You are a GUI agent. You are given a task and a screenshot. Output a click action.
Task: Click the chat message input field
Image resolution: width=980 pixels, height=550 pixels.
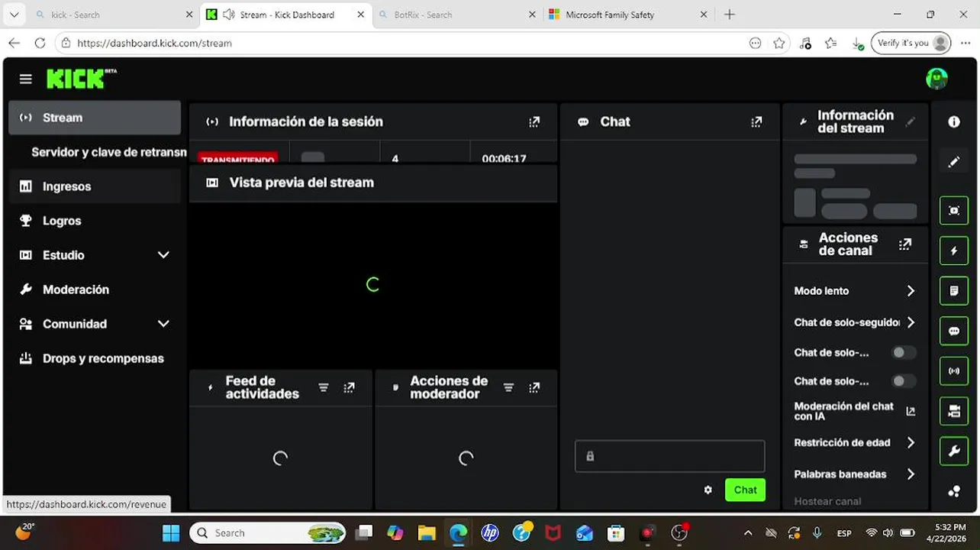pyautogui.click(x=669, y=456)
